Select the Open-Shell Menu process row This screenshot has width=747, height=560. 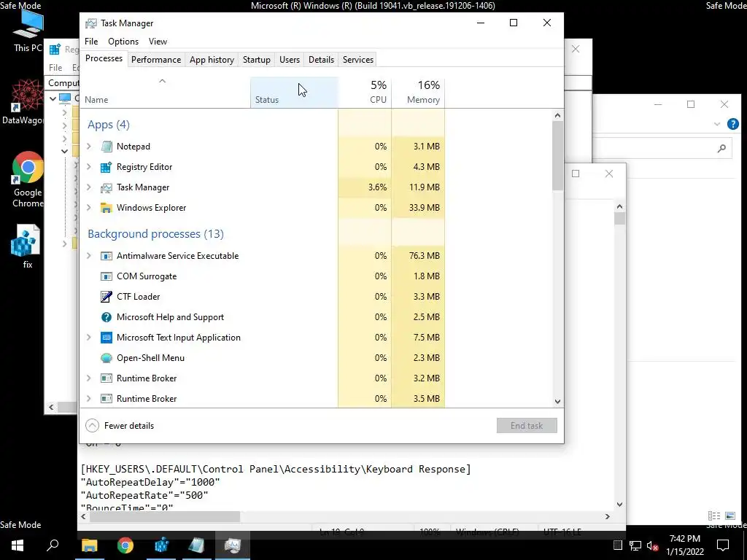click(x=262, y=358)
